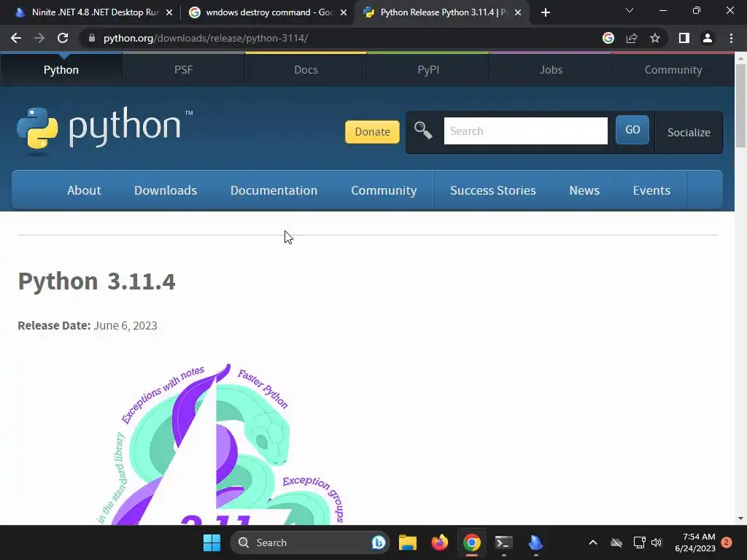747x560 pixels.
Task: Click the python logo
Action: (x=105, y=130)
